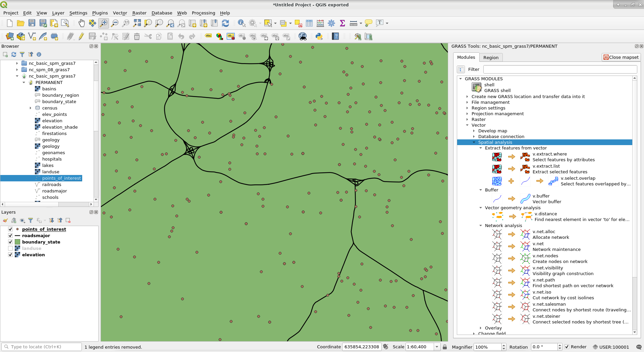This screenshot has width=644, height=352.
Task: Click the boundary_state green color swatch
Action: click(x=17, y=242)
